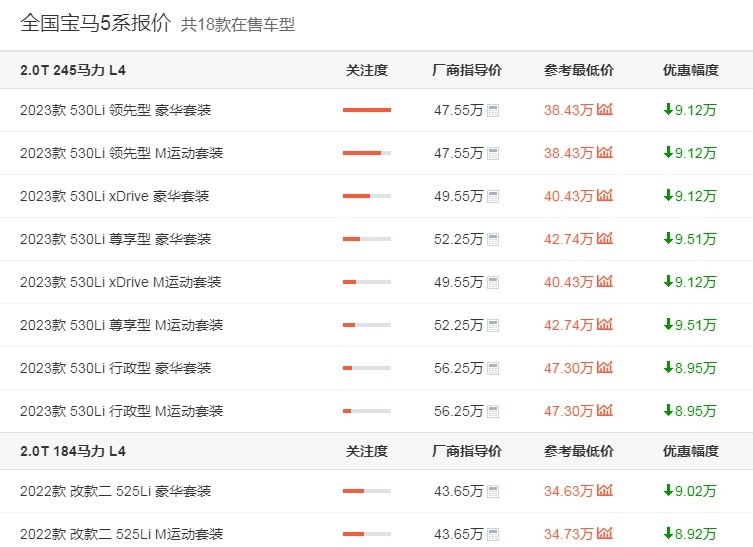Viewport: 753px width, 547px height.
Task: Open 2022款 改款二 525Li M运动套装 model link
Action: click(121, 534)
